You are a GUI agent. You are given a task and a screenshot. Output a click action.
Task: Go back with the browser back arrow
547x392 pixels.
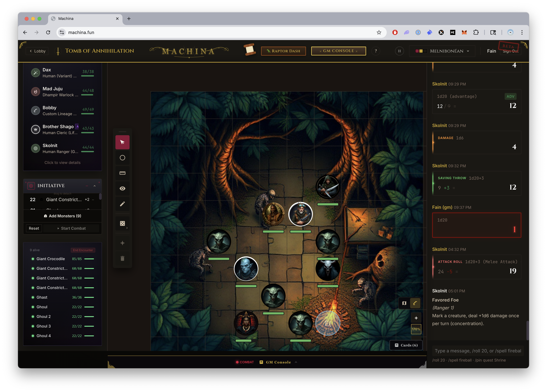[25, 32]
